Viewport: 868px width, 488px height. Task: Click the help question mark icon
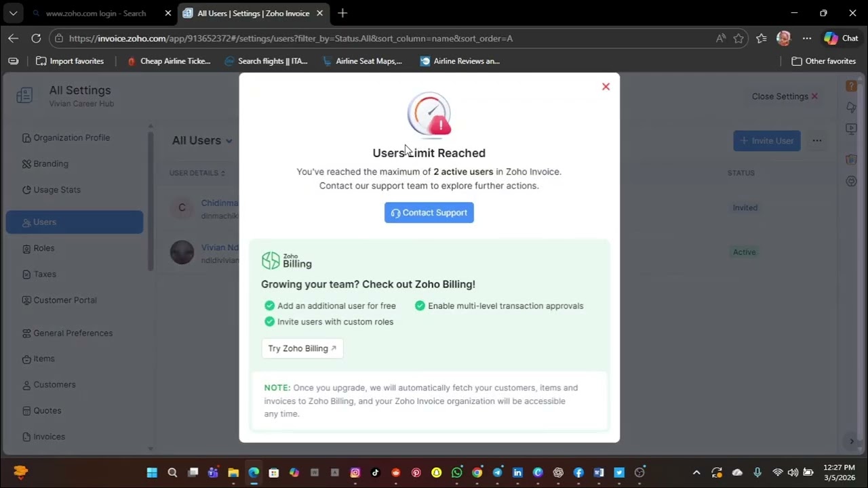[x=851, y=86]
